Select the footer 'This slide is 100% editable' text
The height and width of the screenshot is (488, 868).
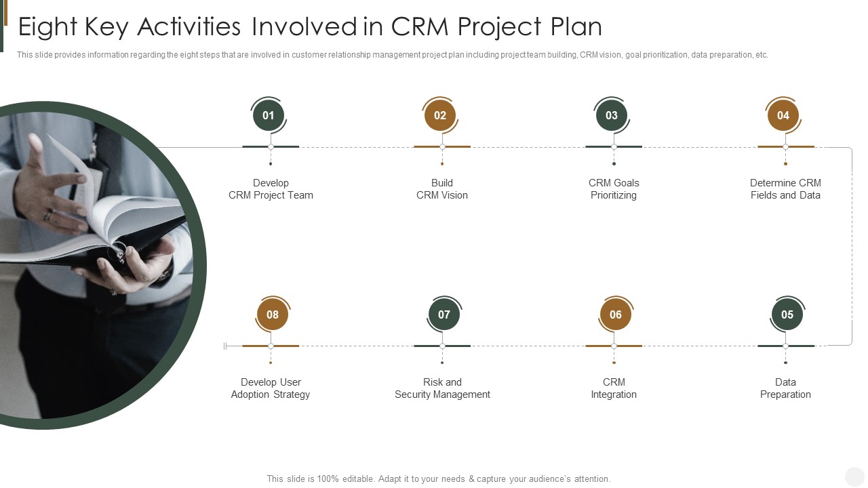tap(439, 479)
